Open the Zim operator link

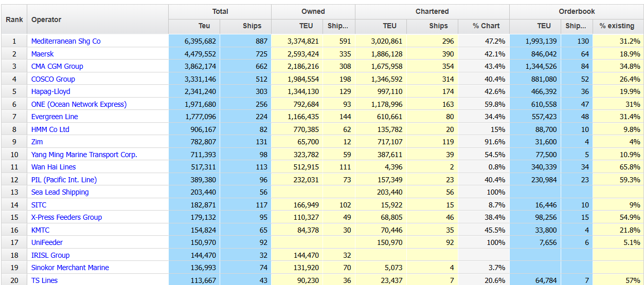[x=37, y=142]
